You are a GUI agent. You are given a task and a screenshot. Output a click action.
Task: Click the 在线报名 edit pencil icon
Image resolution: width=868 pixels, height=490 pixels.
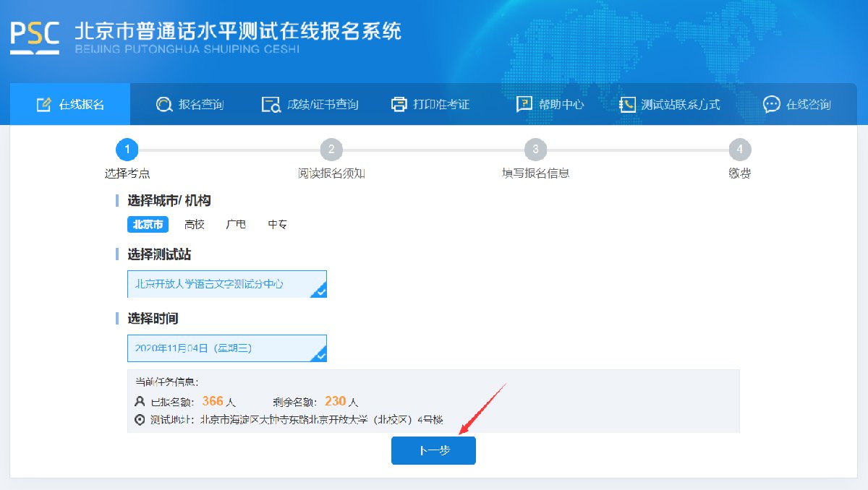tap(44, 104)
